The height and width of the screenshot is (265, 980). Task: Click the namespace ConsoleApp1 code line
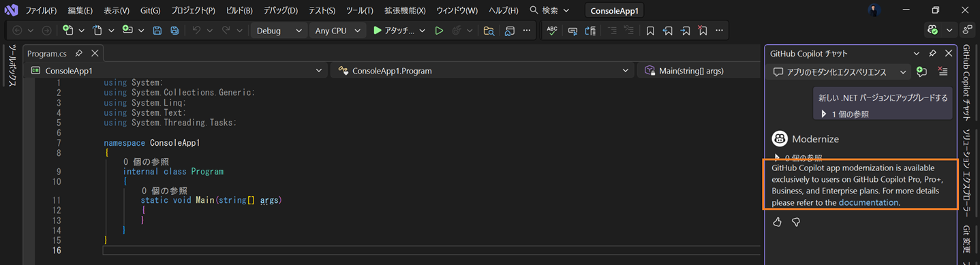152,143
